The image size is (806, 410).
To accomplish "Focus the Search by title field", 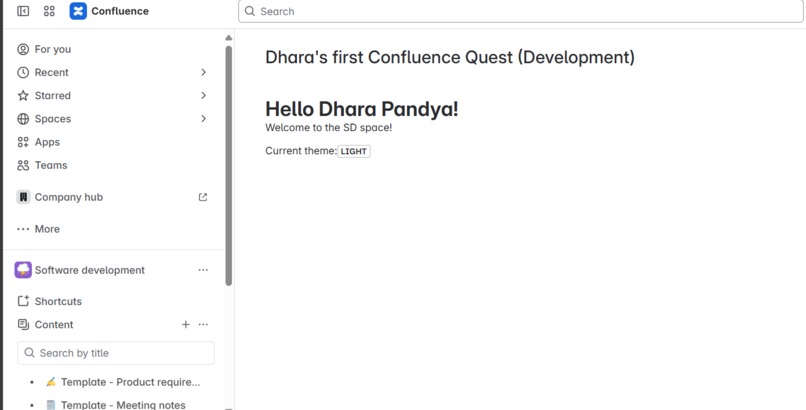I will [116, 353].
